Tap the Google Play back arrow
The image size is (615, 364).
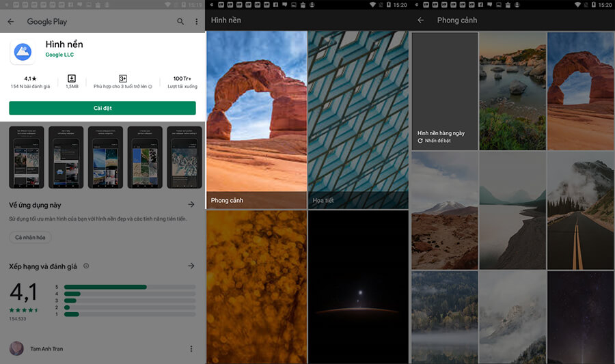click(10, 22)
